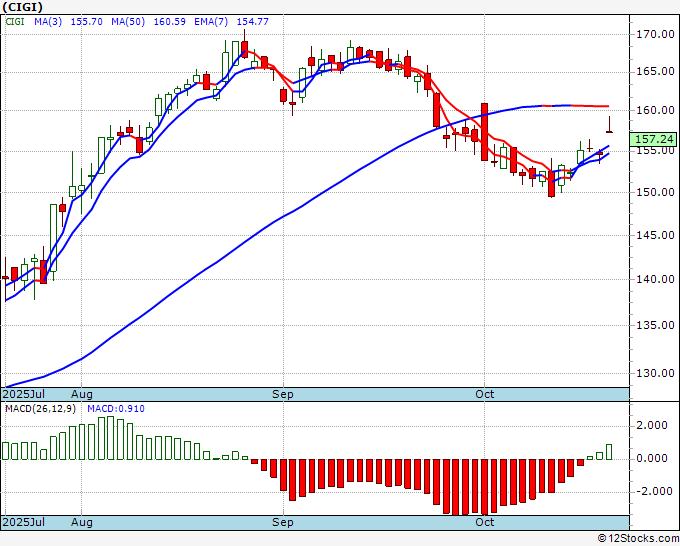This screenshot has height=546, width=680.
Task: Click the tall red candle at October start
Action: (484, 132)
